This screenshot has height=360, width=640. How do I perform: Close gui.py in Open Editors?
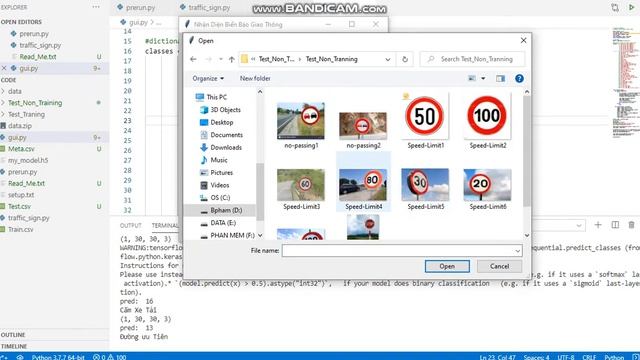tap(4, 68)
